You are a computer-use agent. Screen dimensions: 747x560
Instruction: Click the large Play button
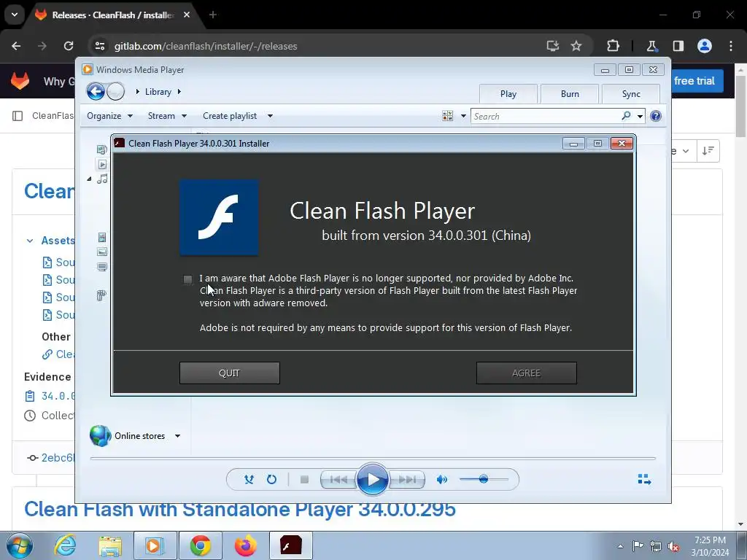[373, 480]
